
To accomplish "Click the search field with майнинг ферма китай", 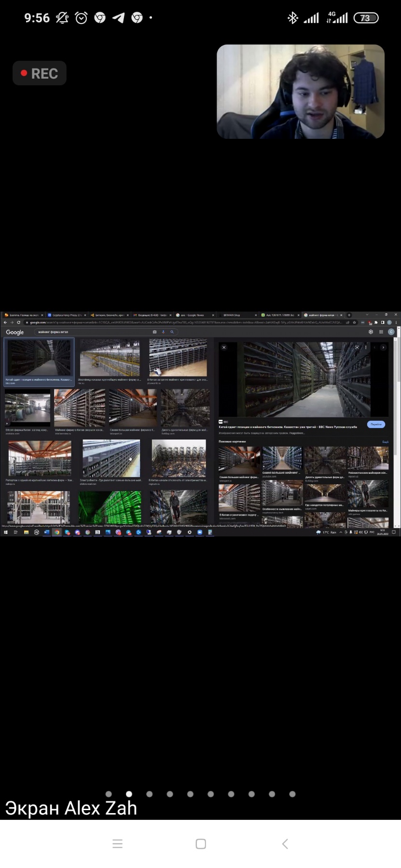I will click(x=92, y=332).
